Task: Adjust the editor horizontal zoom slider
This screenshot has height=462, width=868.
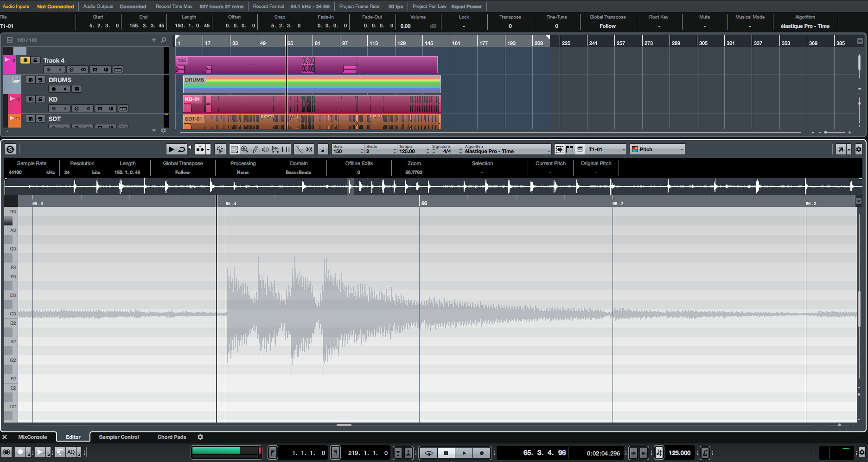Action: pyautogui.click(x=839, y=425)
